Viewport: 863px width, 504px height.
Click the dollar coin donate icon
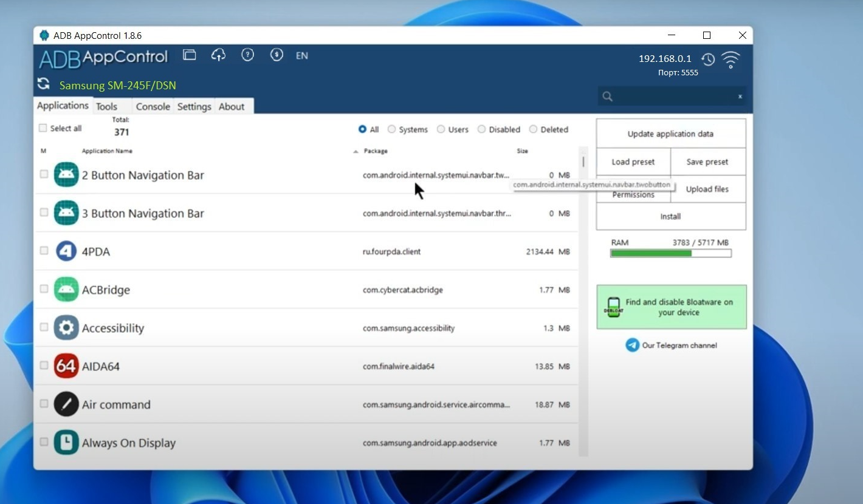(277, 55)
